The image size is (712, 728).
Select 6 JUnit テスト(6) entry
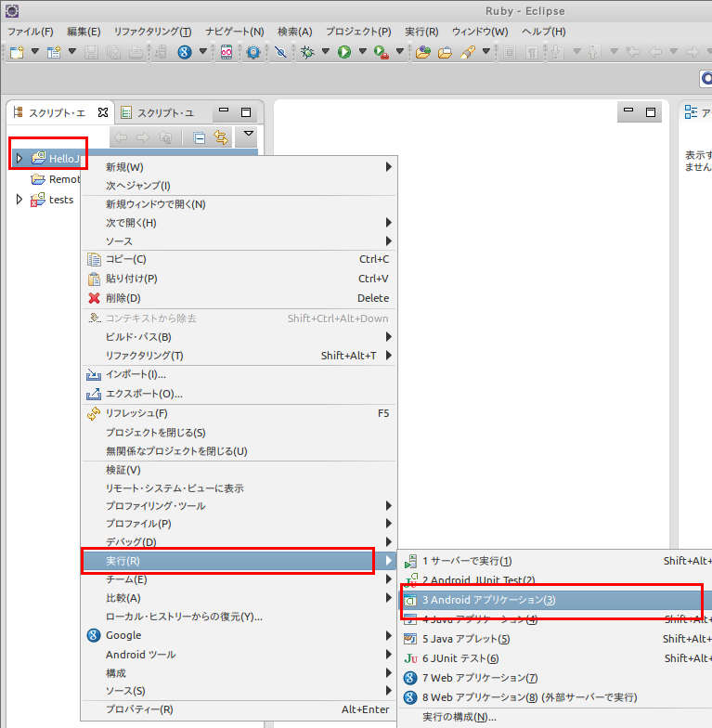pyautogui.click(x=555, y=658)
